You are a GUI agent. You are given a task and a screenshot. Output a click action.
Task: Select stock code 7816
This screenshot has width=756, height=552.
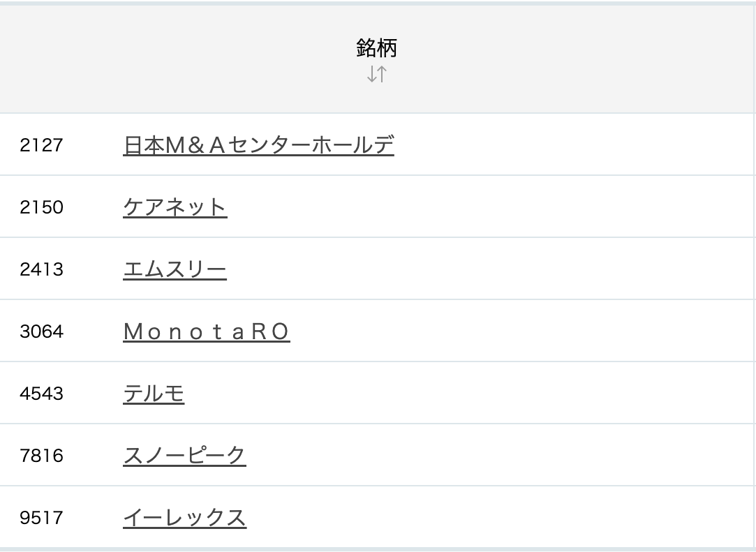[x=41, y=456]
